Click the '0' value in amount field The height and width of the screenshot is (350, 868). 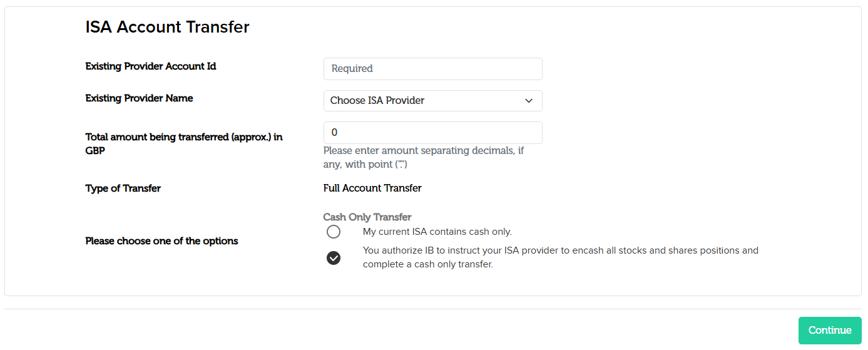(x=334, y=133)
